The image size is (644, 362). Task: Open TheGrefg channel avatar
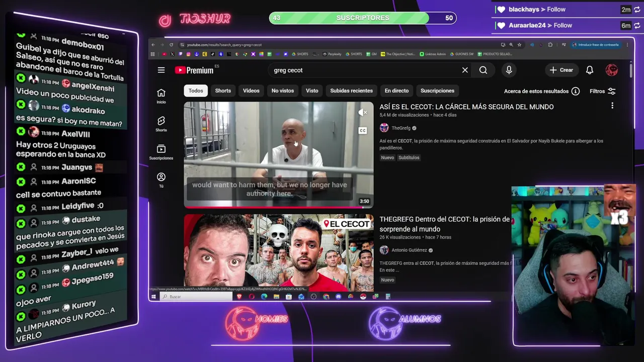(x=384, y=128)
